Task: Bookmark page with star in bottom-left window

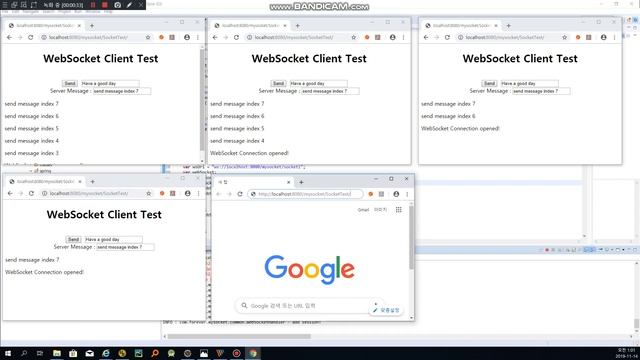Action: 149,193
